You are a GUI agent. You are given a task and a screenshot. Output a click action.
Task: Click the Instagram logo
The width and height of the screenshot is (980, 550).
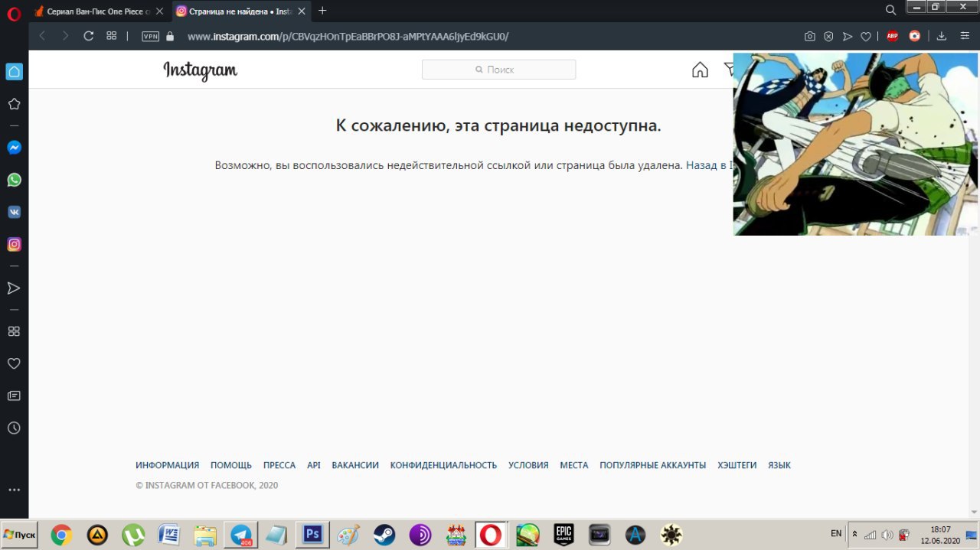(x=201, y=70)
